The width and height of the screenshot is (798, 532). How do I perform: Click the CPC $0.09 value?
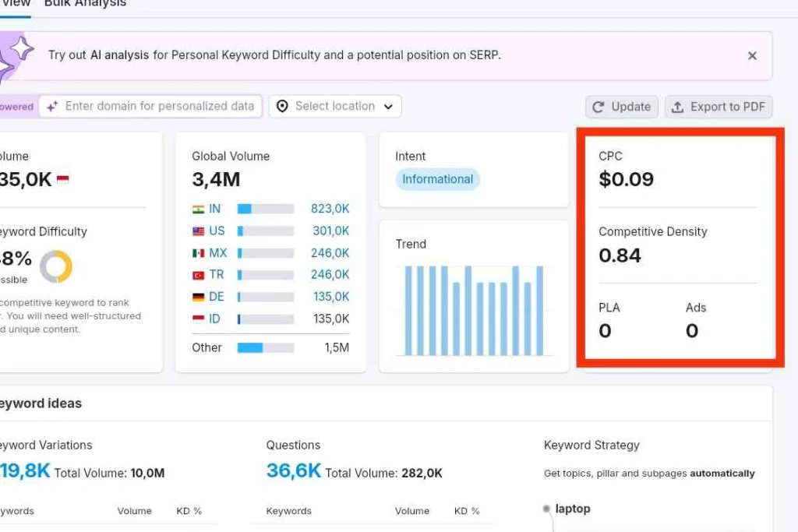(x=626, y=179)
